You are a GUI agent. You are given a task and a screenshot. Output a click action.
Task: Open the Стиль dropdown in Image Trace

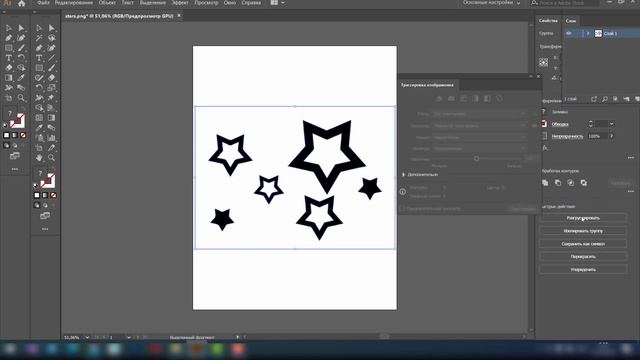point(480,114)
